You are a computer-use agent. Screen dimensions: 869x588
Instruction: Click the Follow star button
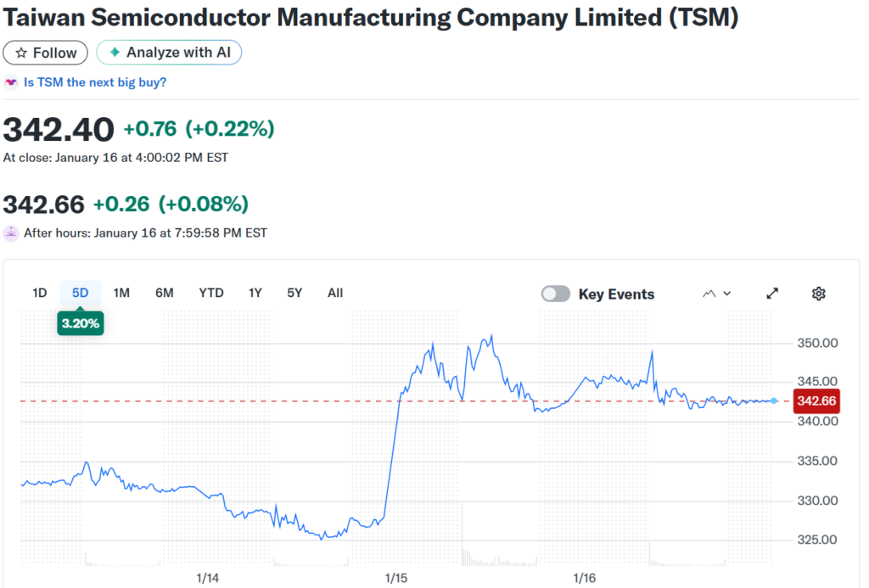[x=46, y=53]
